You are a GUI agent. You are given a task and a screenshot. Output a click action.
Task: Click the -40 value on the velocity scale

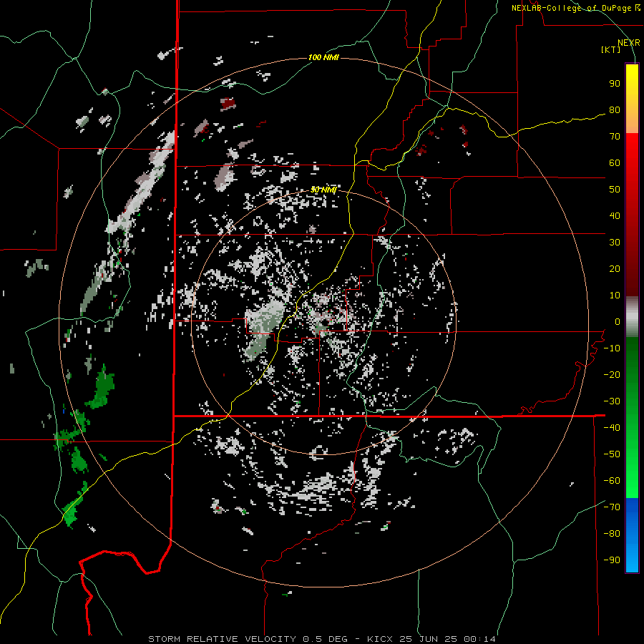click(x=612, y=428)
